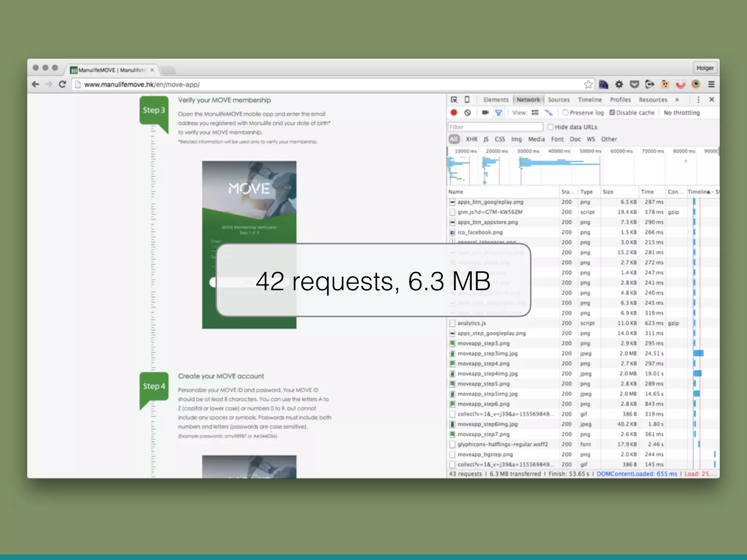Filter requests by Media

click(536, 139)
